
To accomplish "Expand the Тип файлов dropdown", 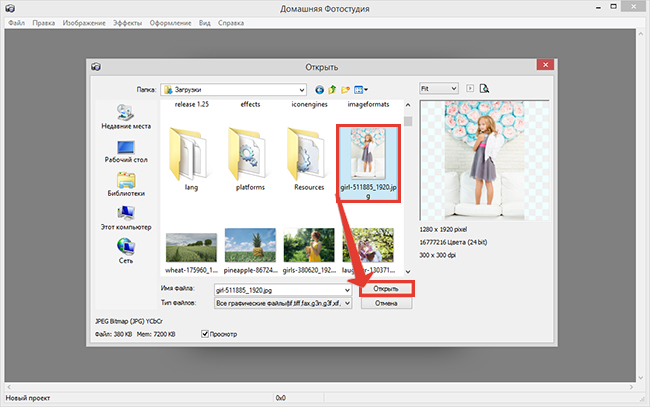I will 347,303.
